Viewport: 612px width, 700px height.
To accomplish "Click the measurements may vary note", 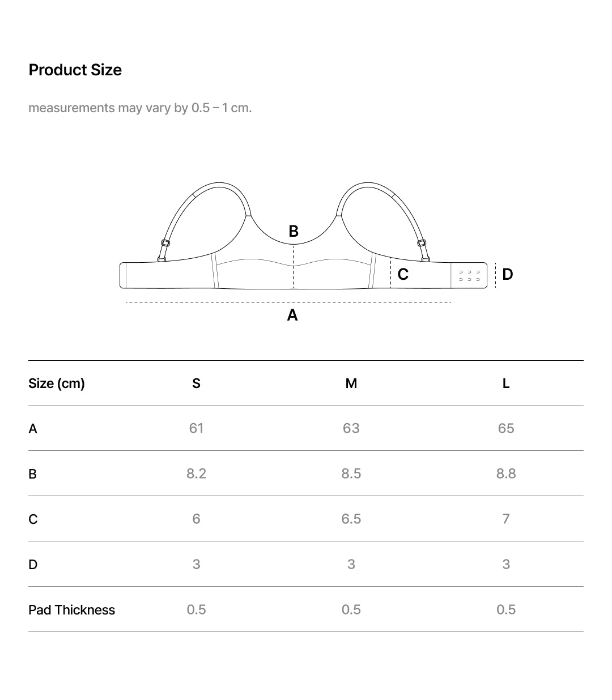I will coord(140,108).
